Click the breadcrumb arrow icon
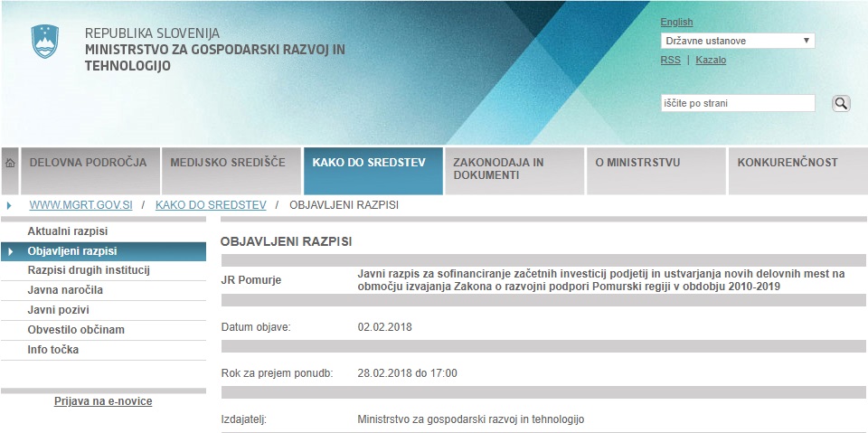This screenshot has width=868, height=433. (x=9, y=205)
